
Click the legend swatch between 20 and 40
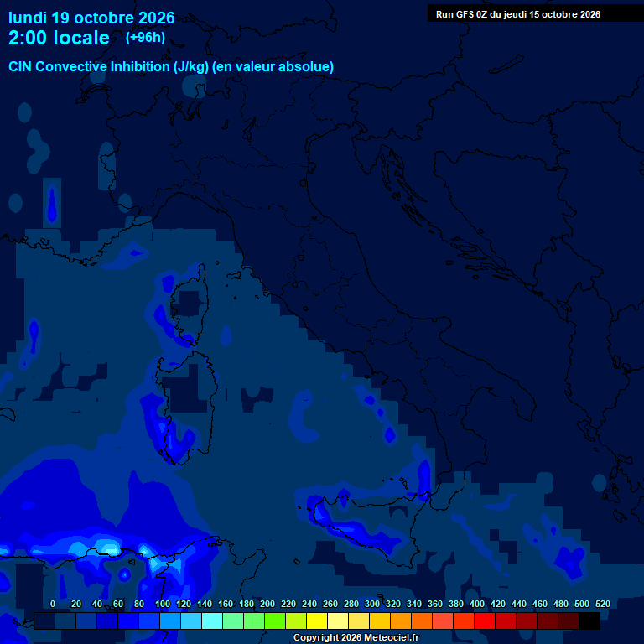pos(86,621)
